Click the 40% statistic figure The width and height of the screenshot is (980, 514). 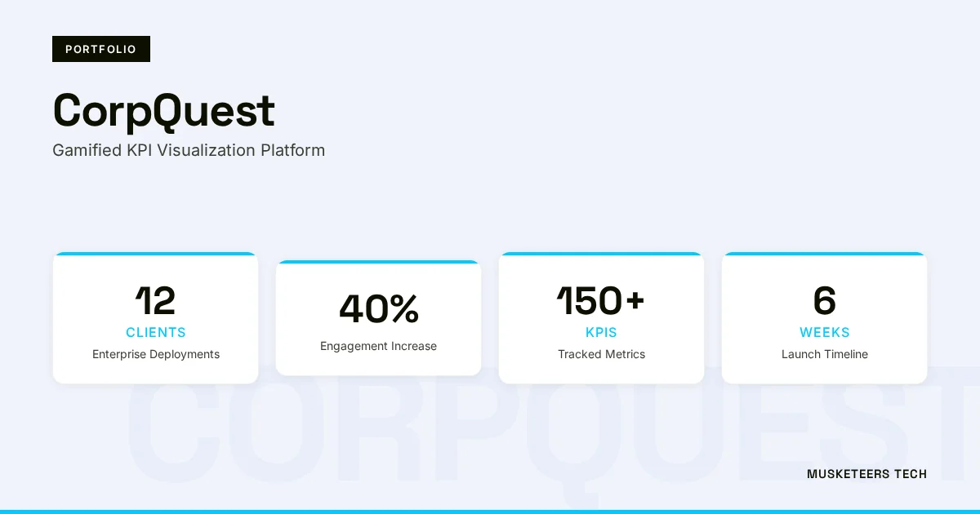378,309
